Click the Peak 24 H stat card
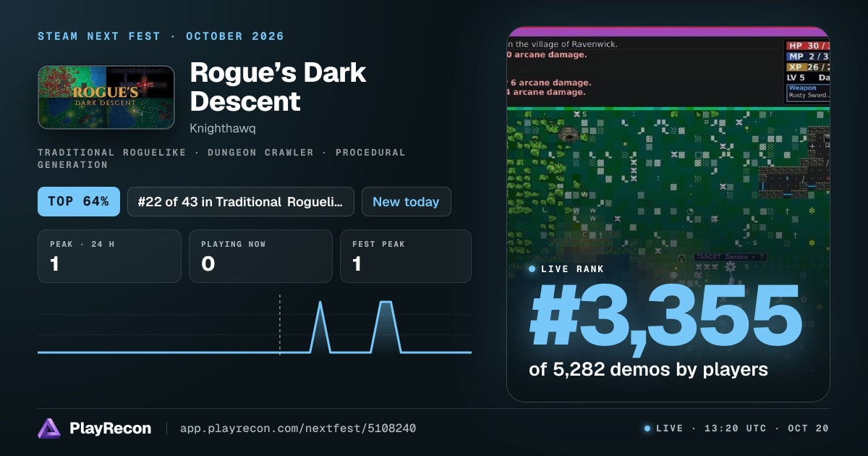Screen dimensions: 868x456 coord(109,256)
